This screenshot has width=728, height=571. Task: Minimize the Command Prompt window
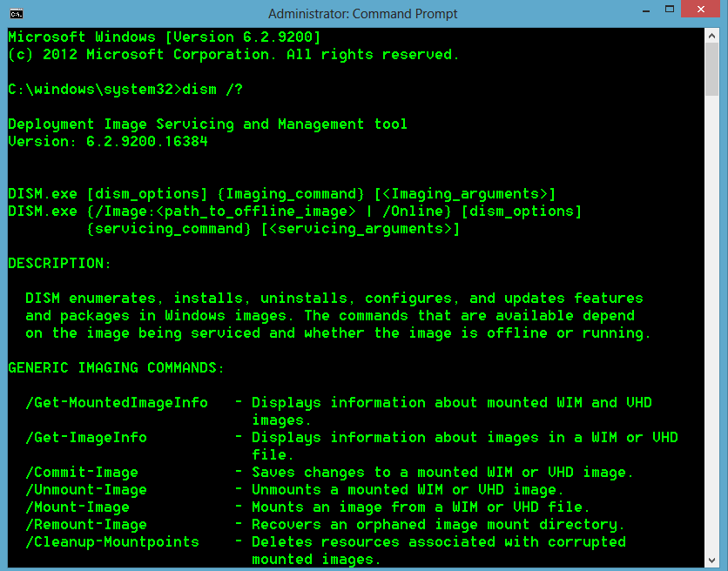point(646,9)
